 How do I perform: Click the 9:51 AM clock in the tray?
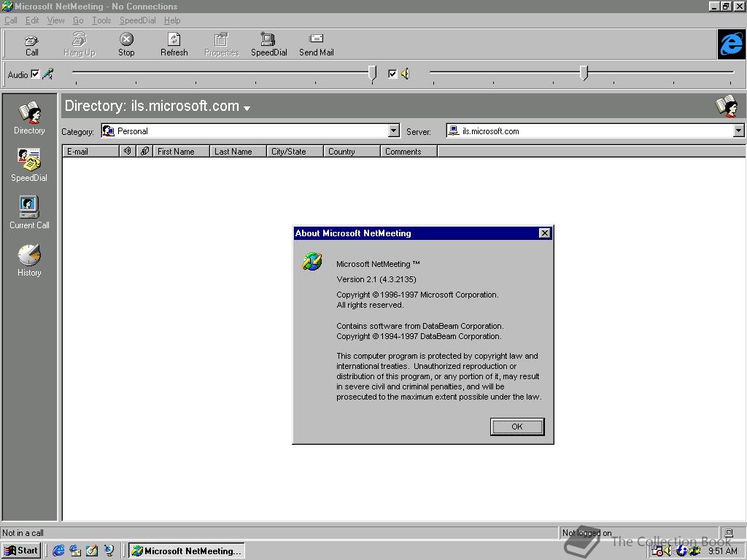pyautogui.click(x=722, y=551)
